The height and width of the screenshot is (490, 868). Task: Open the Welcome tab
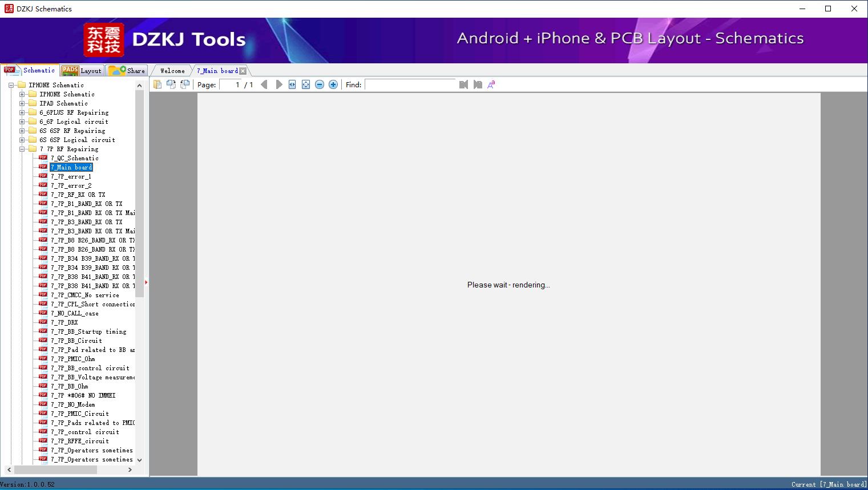[172, 71]
